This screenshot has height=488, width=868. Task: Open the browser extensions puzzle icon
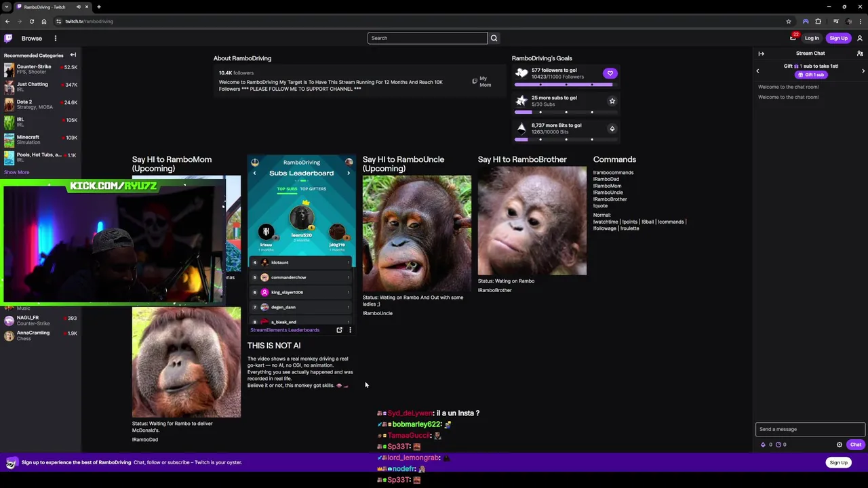click(818, 21)
